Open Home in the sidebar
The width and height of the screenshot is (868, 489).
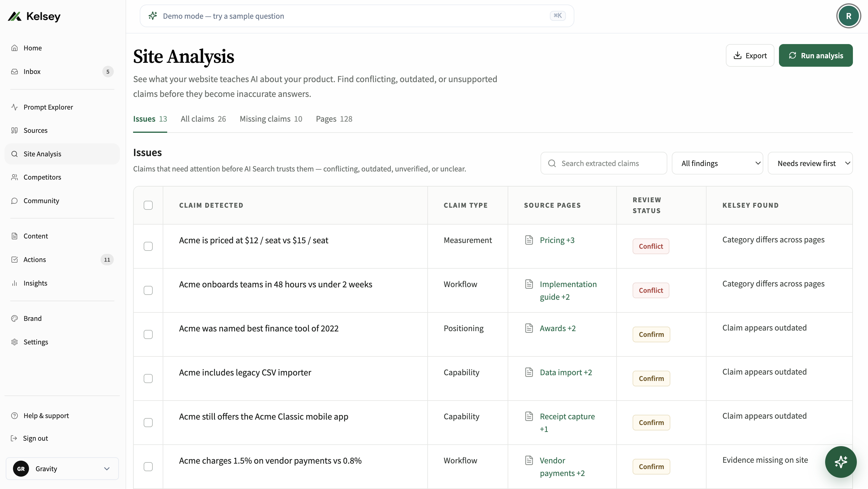(x=62, y=48)
